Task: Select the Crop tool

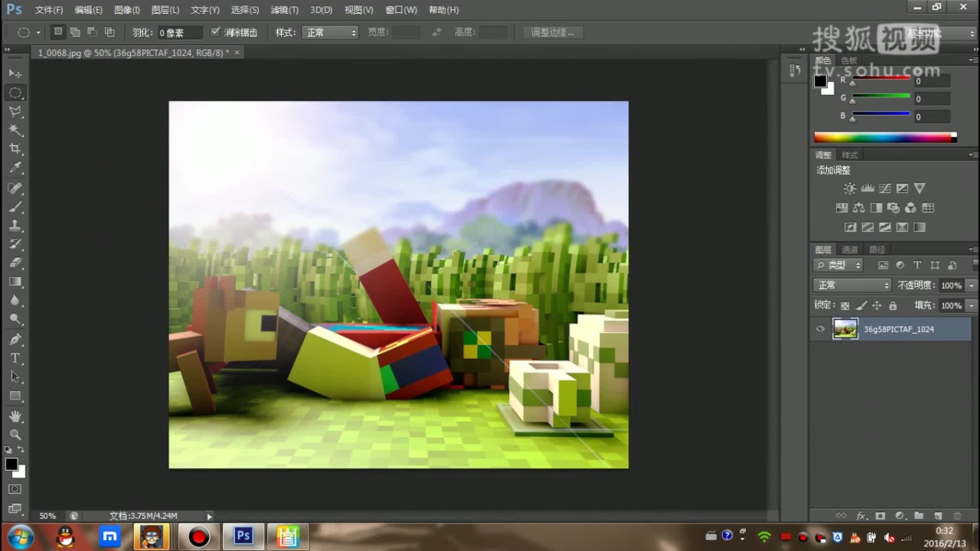Action: (15, 148)
